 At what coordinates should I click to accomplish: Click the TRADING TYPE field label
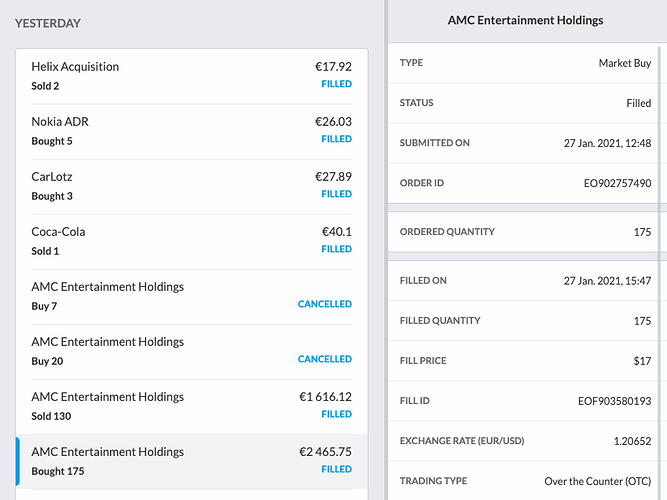[433, 481]
